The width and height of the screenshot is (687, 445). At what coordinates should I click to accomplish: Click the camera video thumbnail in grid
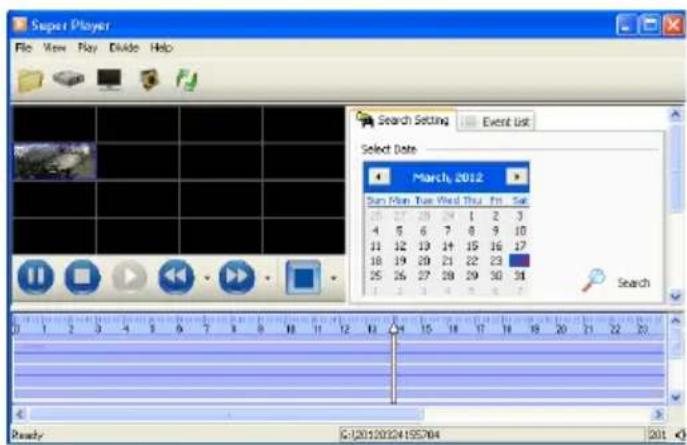coord(54,161)
